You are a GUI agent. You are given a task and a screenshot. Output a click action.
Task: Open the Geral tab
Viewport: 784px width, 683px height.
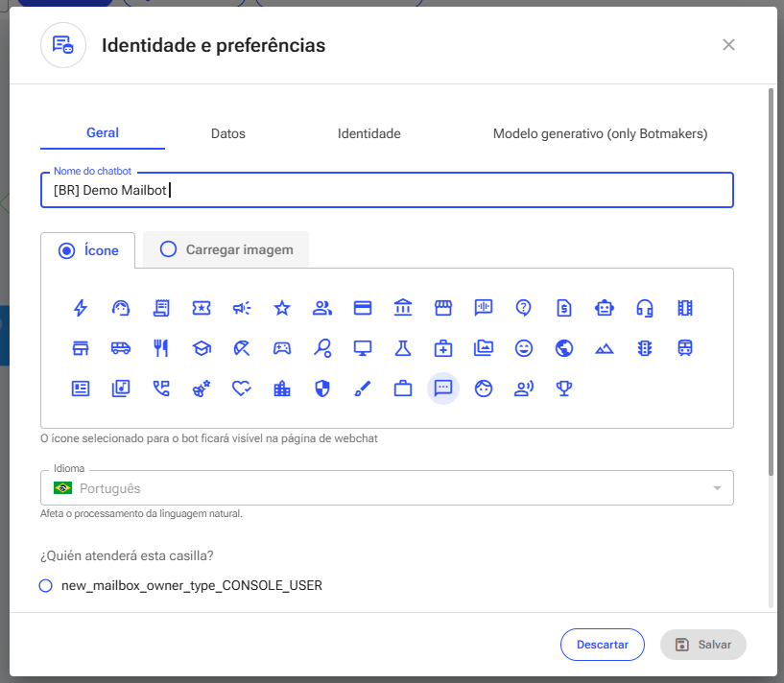(x=103, y=133)
